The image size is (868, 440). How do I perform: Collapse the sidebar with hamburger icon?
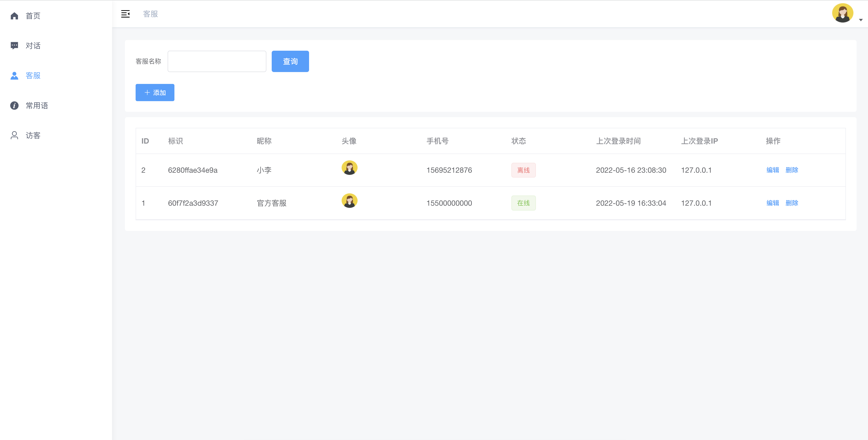pyautogui.click(x=125, y=14)
